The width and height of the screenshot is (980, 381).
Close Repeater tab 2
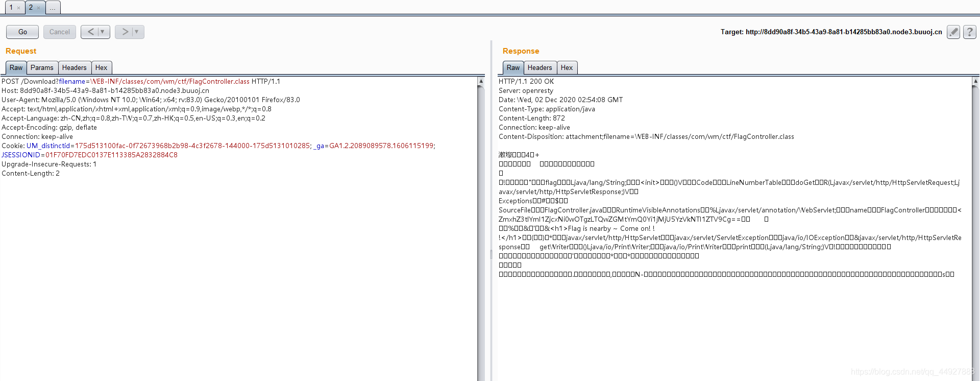tap(38, 8)
